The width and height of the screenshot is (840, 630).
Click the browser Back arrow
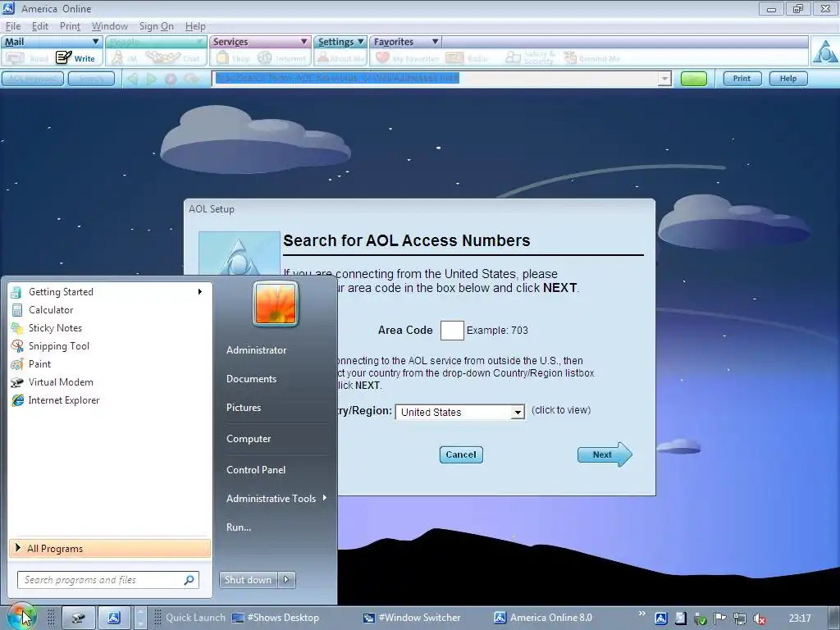132,79
